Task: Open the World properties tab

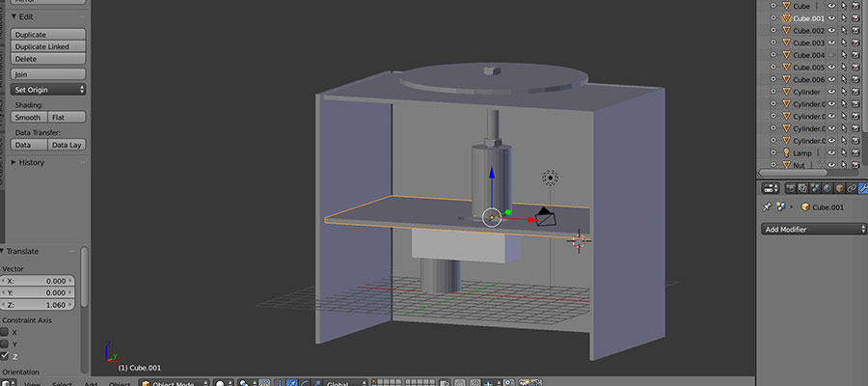Action: [x=827, y=188]
